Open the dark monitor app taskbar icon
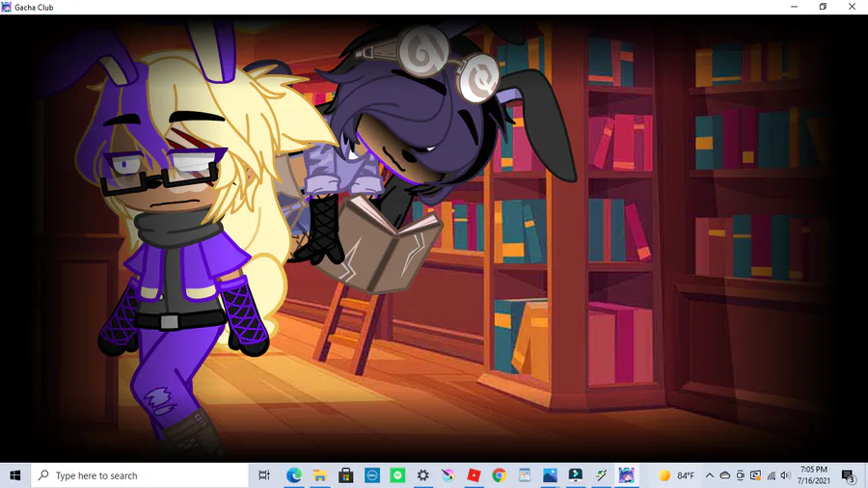Viewport: 868px width, 488px height. (576, 475)
